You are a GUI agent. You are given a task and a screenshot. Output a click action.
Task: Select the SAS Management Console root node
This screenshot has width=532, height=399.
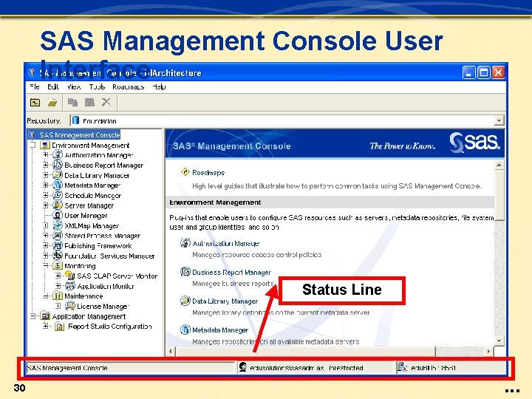point(79,135)
